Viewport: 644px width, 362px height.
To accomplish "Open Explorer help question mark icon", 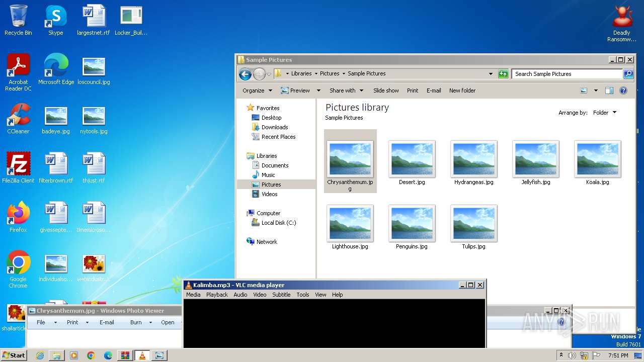I will 623,90.
